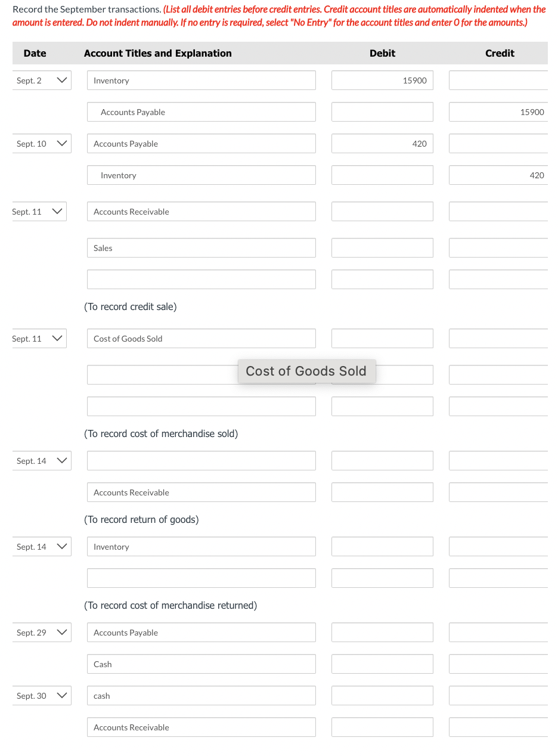This screenshot has width=558, height=756.
Task: Open the Sept. 2 date dropdown
Action: point(42,80)
